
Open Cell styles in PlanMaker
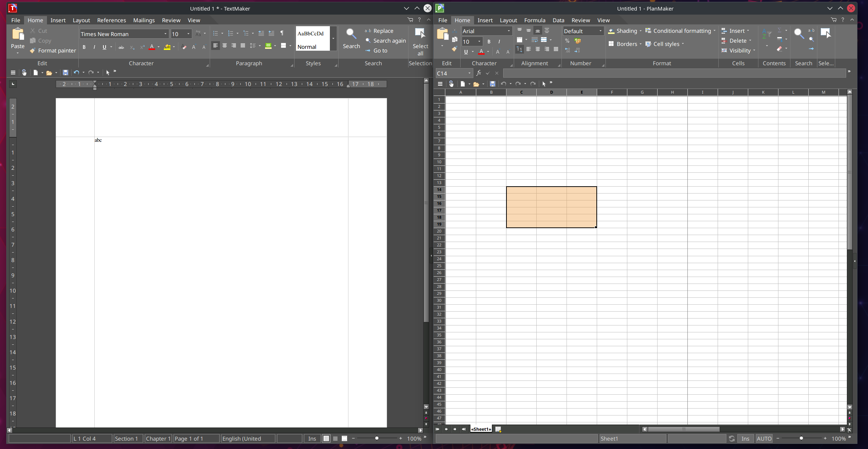664,44
